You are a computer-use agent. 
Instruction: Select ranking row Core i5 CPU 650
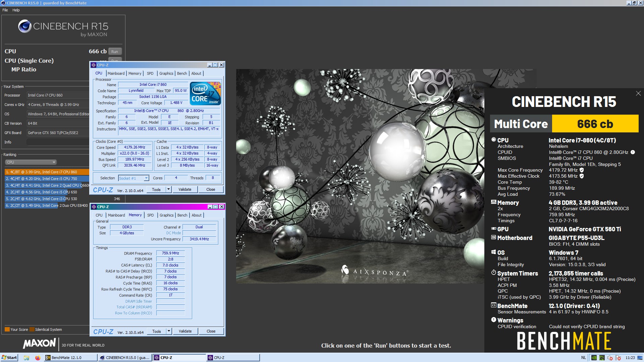47,192
